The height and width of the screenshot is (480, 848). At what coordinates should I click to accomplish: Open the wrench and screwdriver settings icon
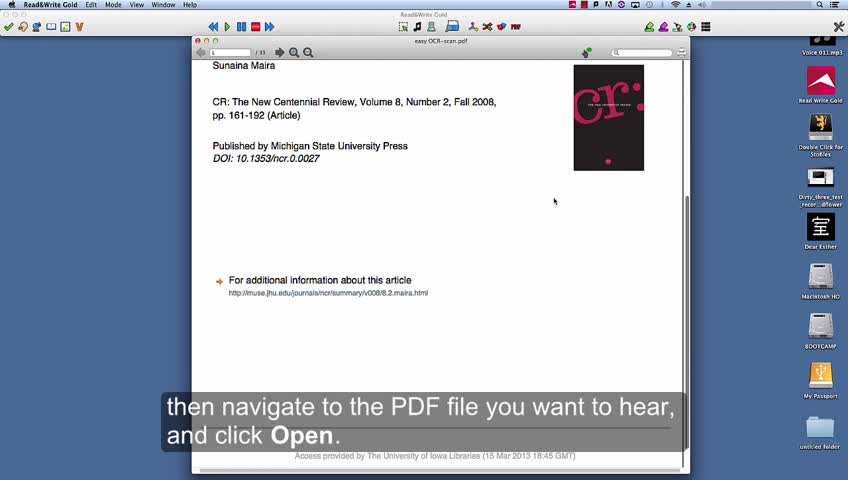[487, 26]
